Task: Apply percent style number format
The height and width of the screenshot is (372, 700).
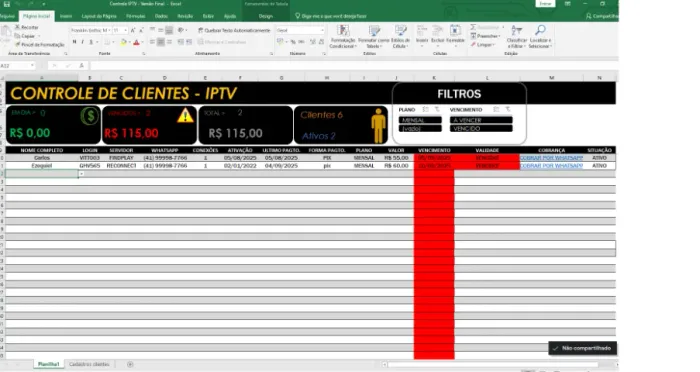Action: point(293,42)
